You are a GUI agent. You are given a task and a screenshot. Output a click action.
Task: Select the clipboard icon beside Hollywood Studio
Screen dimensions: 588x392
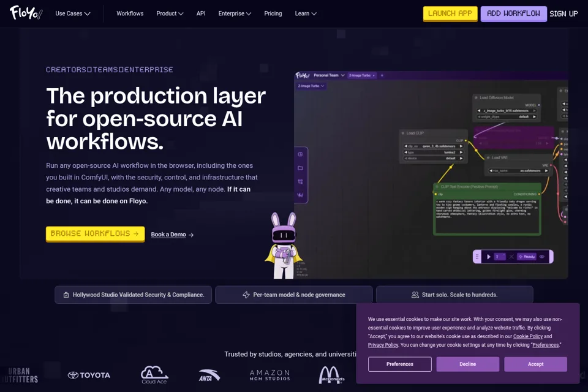click(x=66, y=295)
